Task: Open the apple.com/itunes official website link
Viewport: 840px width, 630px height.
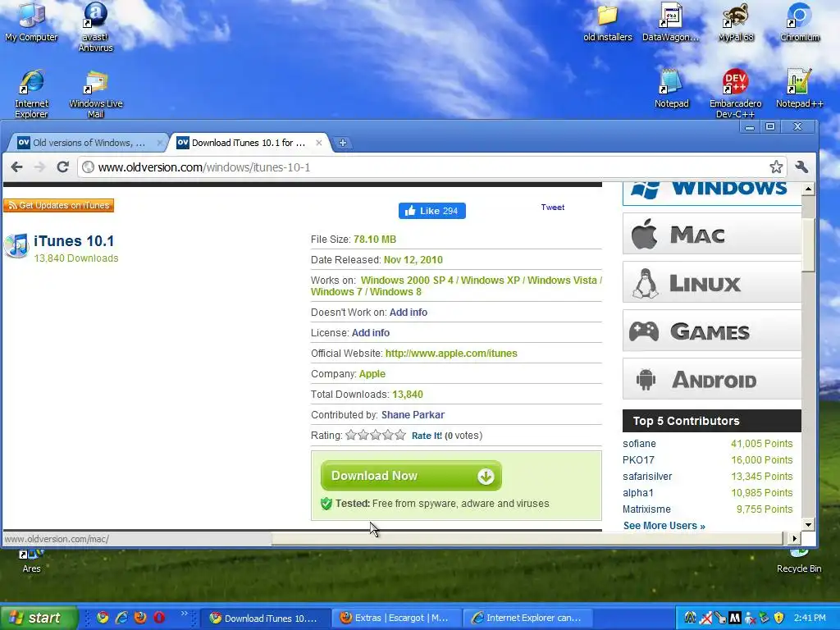Action: [x=451, y=354]
